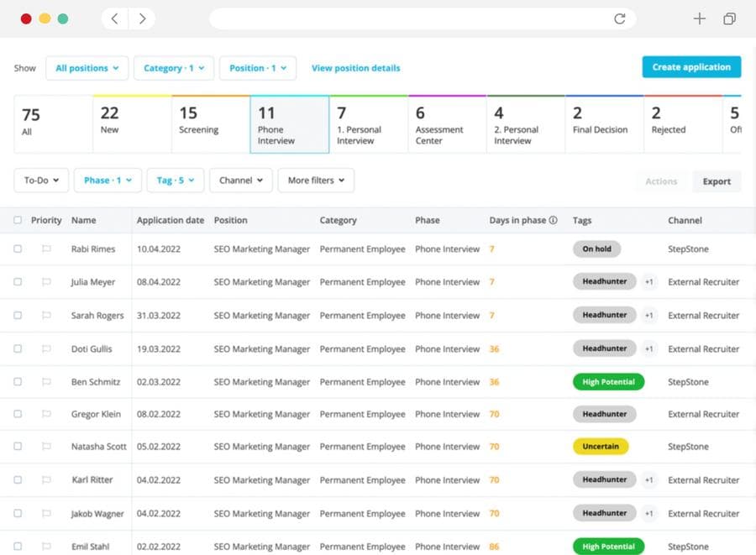
Task: Open the Channel filter dropdown
Action: click(x=240, y=181)
